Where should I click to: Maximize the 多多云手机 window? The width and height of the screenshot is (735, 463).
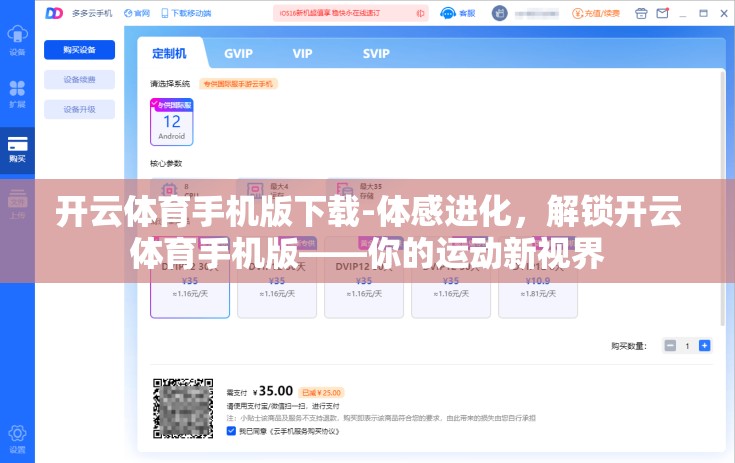click(703, 13)
